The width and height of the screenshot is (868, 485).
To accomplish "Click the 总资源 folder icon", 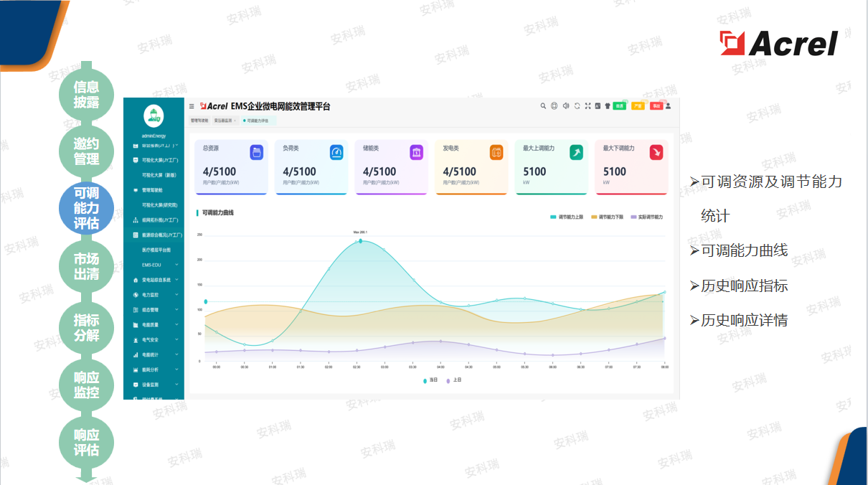I will (x=256, y=152).
